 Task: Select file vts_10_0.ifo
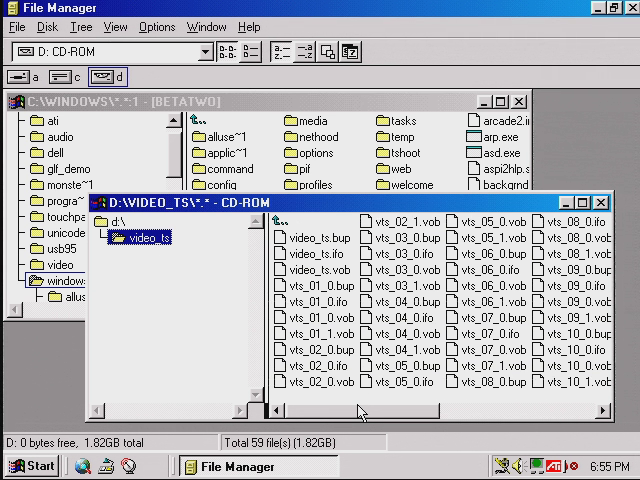click(x=569, y=350)
